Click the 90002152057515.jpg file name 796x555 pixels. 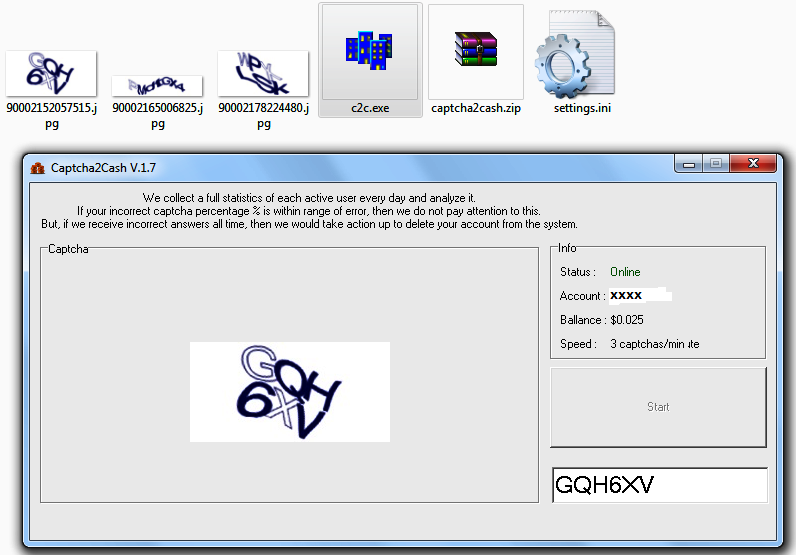51,115
